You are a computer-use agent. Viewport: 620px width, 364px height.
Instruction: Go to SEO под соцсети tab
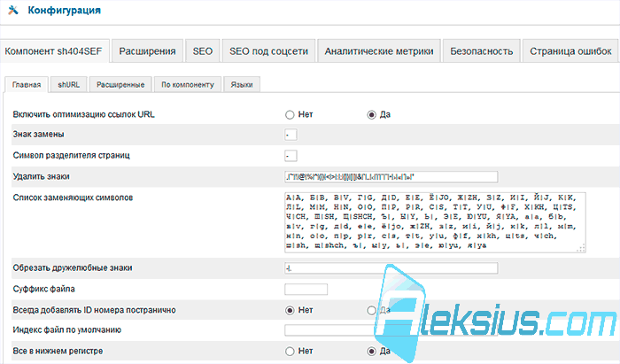tap(268, 51)
